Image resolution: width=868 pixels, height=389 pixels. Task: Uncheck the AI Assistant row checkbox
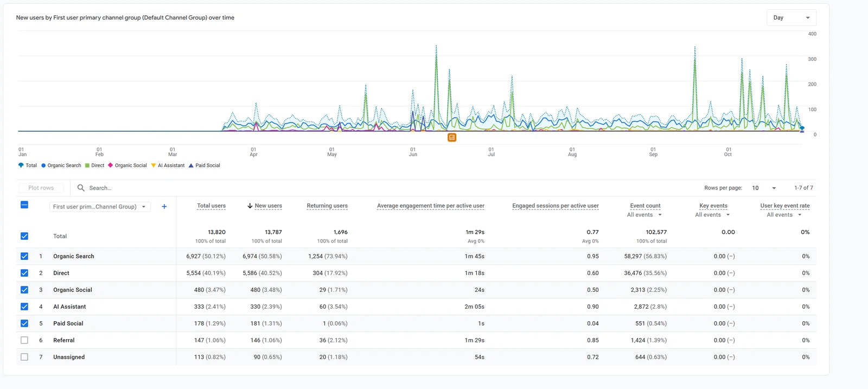click(x=24, y=307)
